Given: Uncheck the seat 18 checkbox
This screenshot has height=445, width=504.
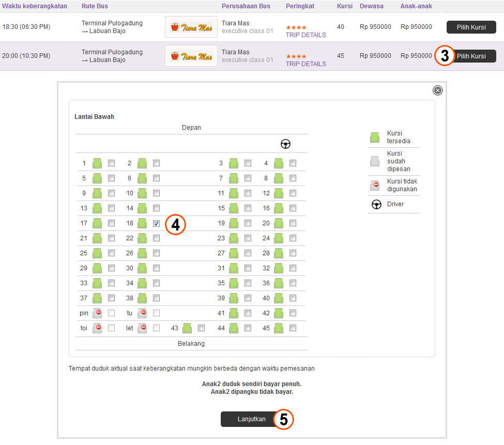Looking at the screenshot, I should tap(156, 223).
